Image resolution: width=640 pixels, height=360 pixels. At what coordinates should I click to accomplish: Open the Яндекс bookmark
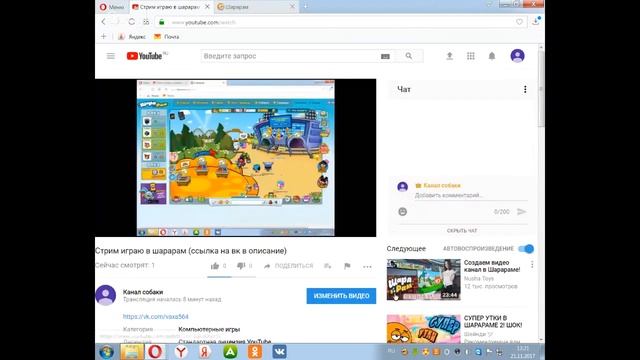point(132,37)
